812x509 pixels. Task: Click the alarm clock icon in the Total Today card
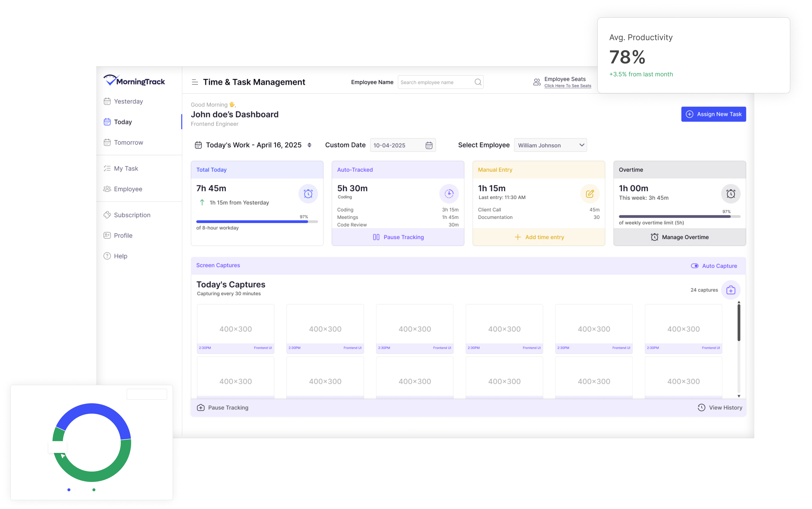(308, 194)
